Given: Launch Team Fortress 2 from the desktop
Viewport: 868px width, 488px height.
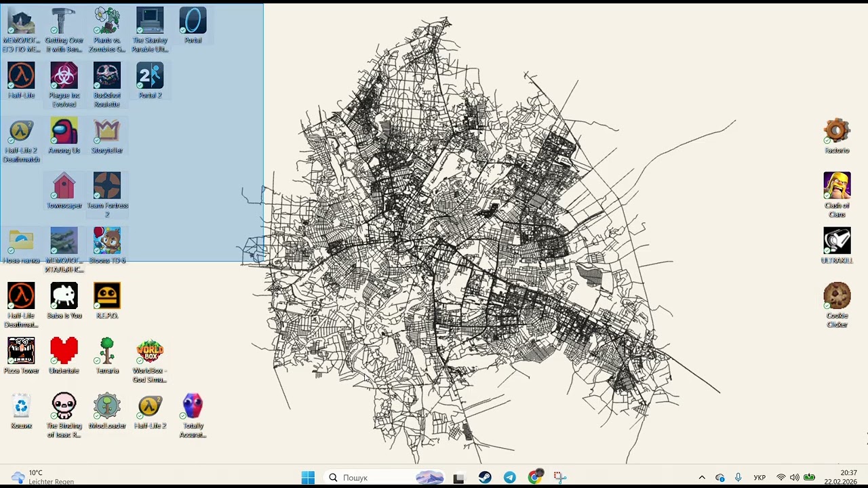Looking at the screenshot, I should click(107, 195).
